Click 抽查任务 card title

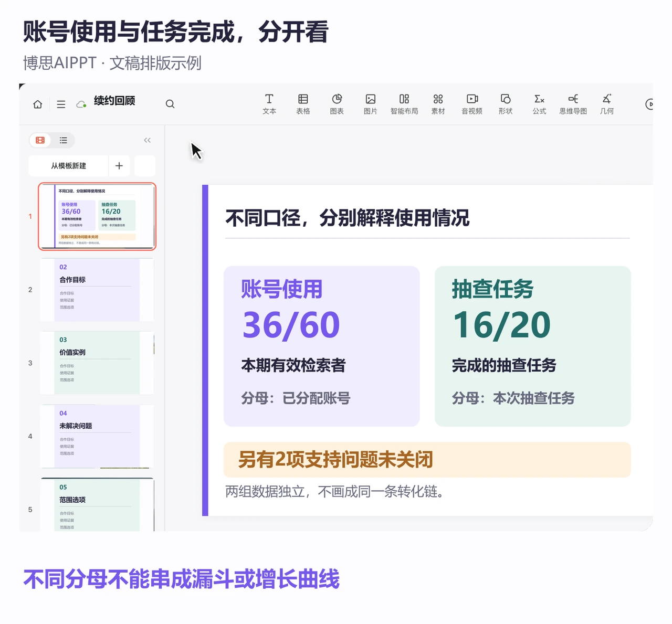tap(492, 289)
